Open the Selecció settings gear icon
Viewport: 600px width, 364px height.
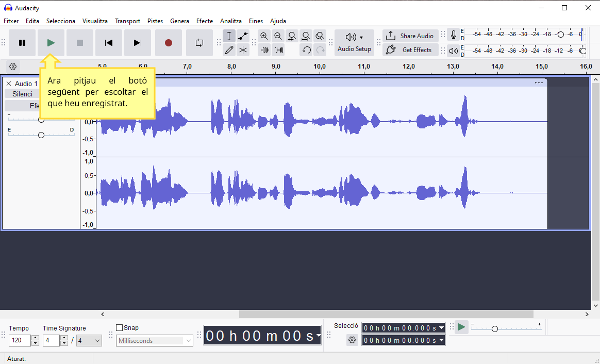click(x=352, y=339)
